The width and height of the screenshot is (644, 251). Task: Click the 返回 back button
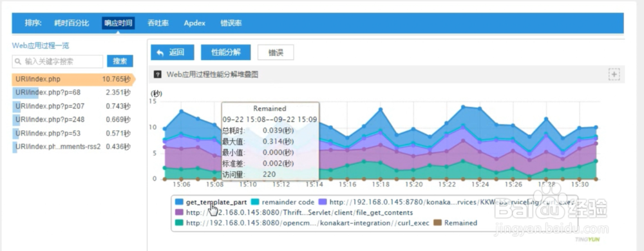(x=173, y=52)
